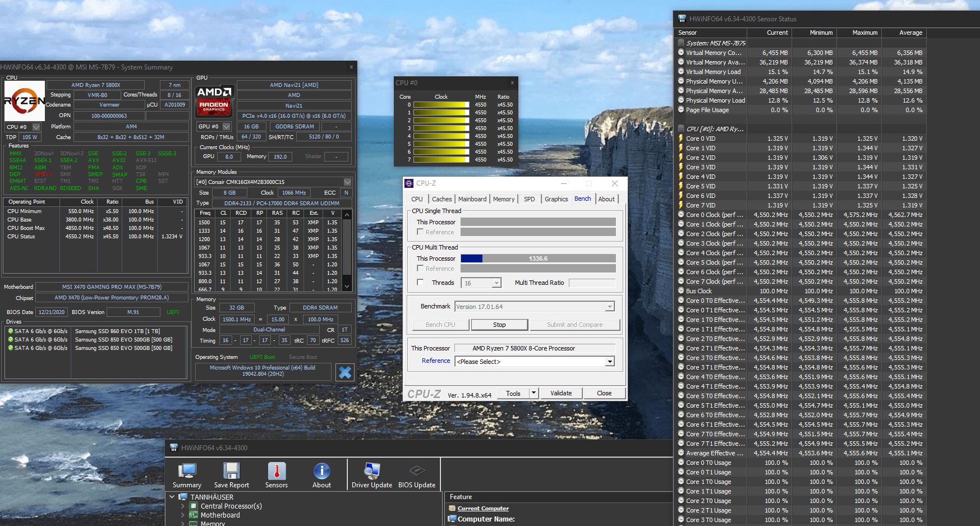Click the Submit and Compare button
This screenshot has width=980, height=526.
(575, 325)
